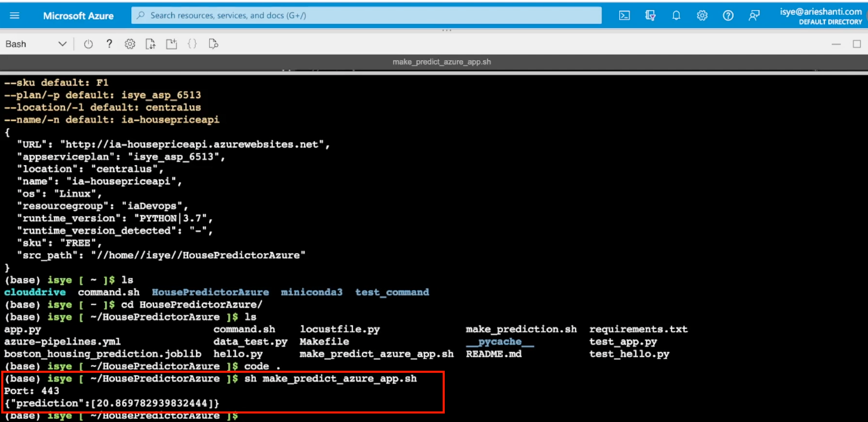Open the directory and subscription filter

click(x=650, y=15)
